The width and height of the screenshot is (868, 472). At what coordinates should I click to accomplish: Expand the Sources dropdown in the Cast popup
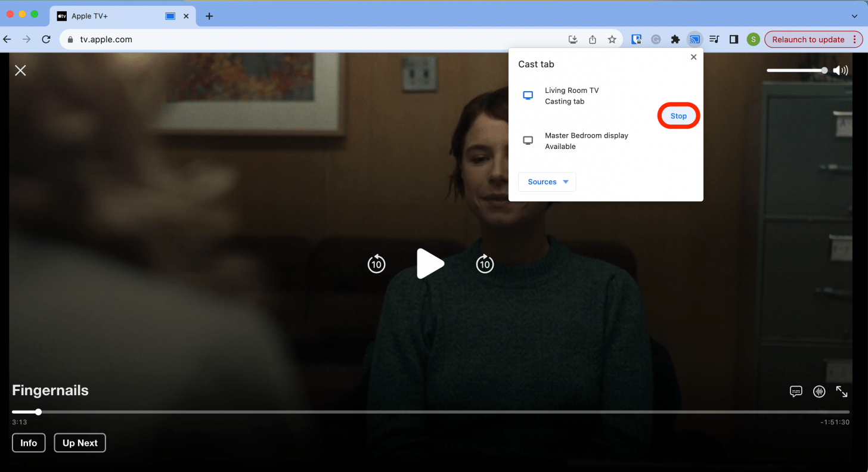click(547, 182)
